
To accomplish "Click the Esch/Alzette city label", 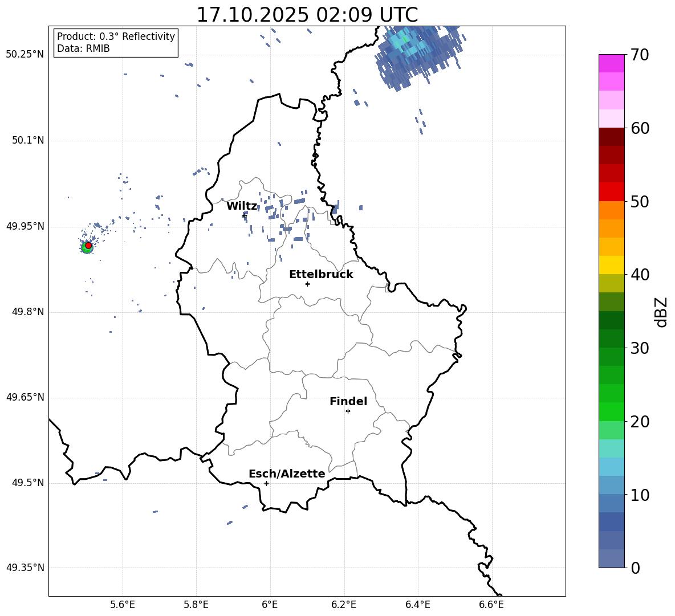I will 287,474.
